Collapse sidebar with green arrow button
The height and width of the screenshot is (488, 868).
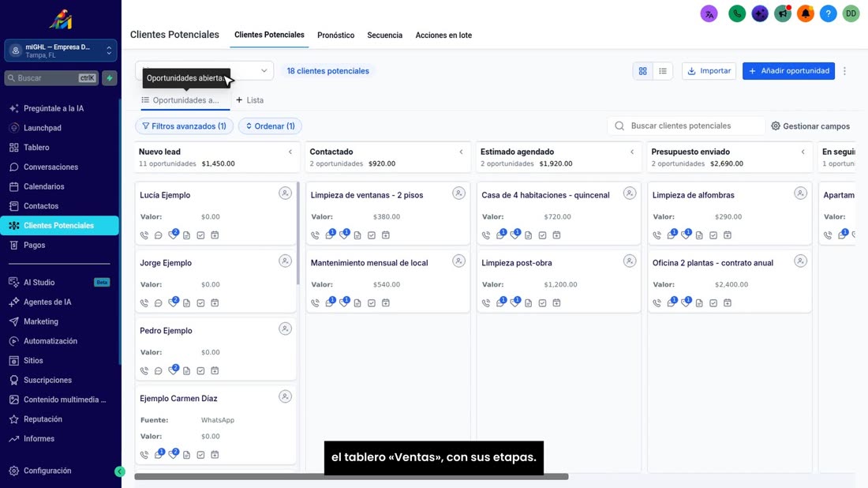(x=120, y=471)
